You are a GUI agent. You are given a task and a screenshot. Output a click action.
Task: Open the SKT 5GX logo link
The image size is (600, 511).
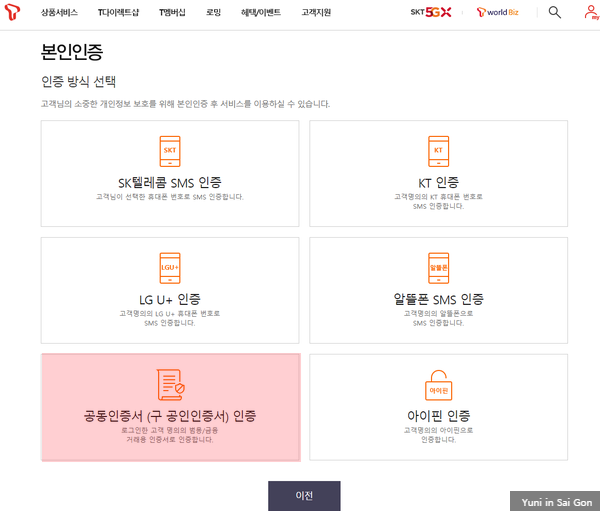point(431,12)
